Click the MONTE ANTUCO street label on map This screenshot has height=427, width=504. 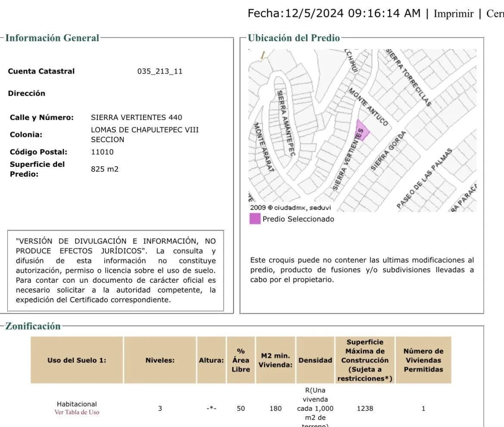pos(368,107)
